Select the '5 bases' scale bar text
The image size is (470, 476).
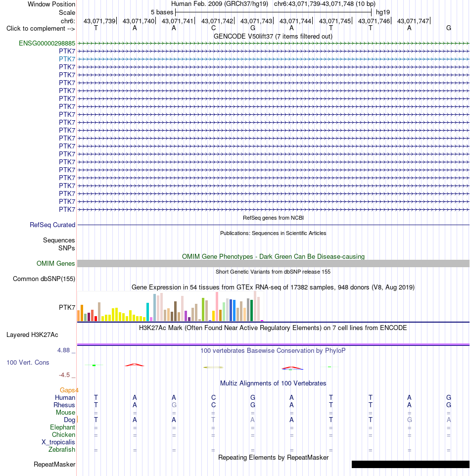(x=162, y=12)
